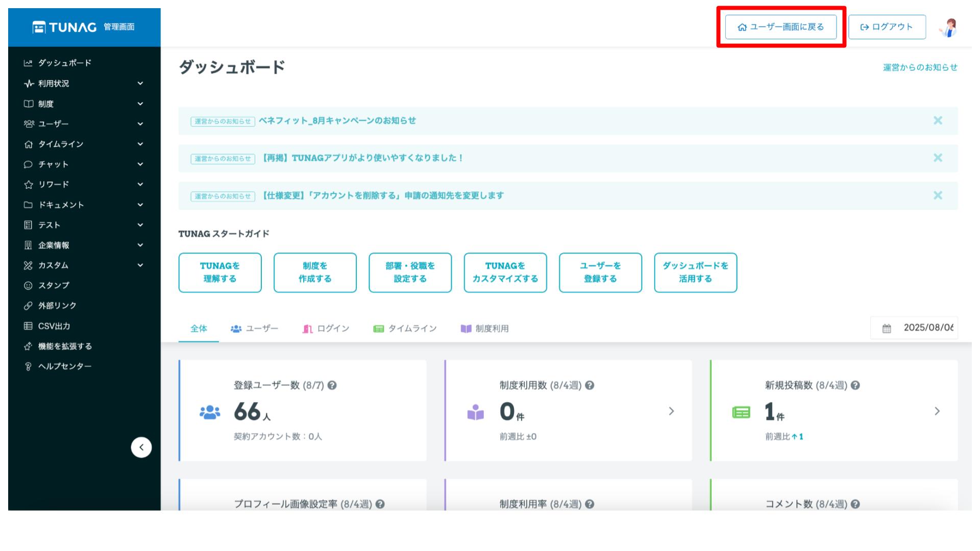
Task: Click the ユーザー people icon in sidebar
Action: coord(29,124)
